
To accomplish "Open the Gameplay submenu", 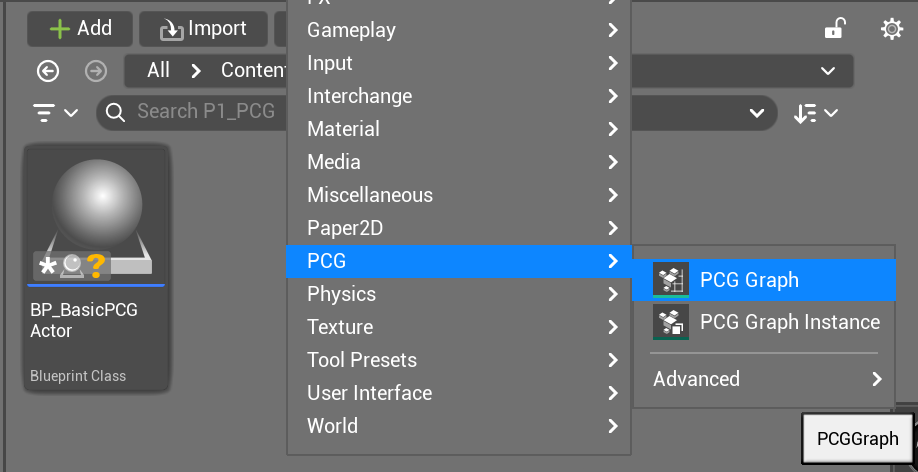I will point(458,30).
